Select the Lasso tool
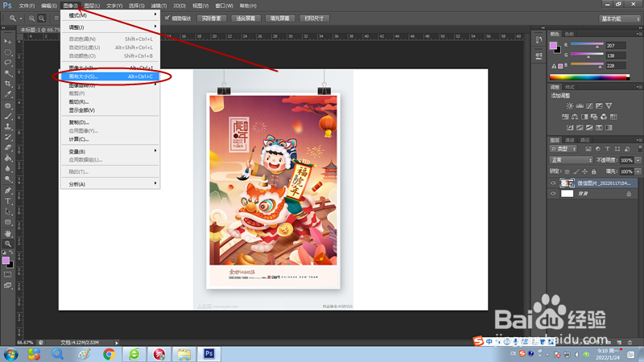Image resolution: width=644 pixels, height=362 pixels. pyautogui.click(x=8, y=63)
